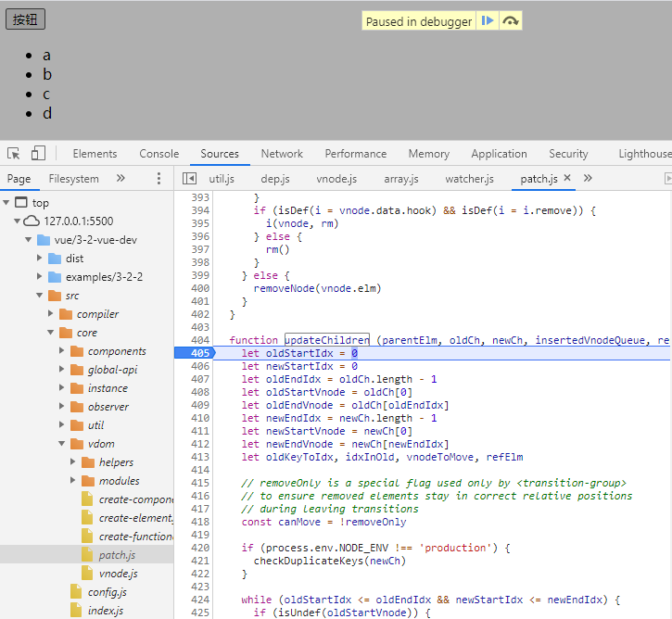Show more navigator tabs chevron

(x=120, y=178)
